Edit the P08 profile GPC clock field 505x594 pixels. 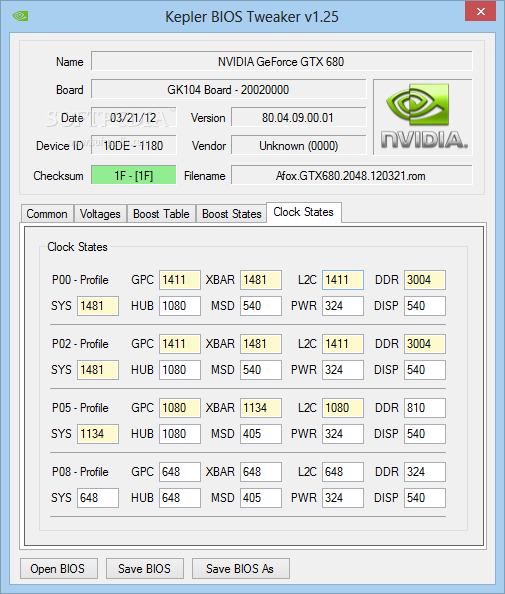tap(180, 472)
